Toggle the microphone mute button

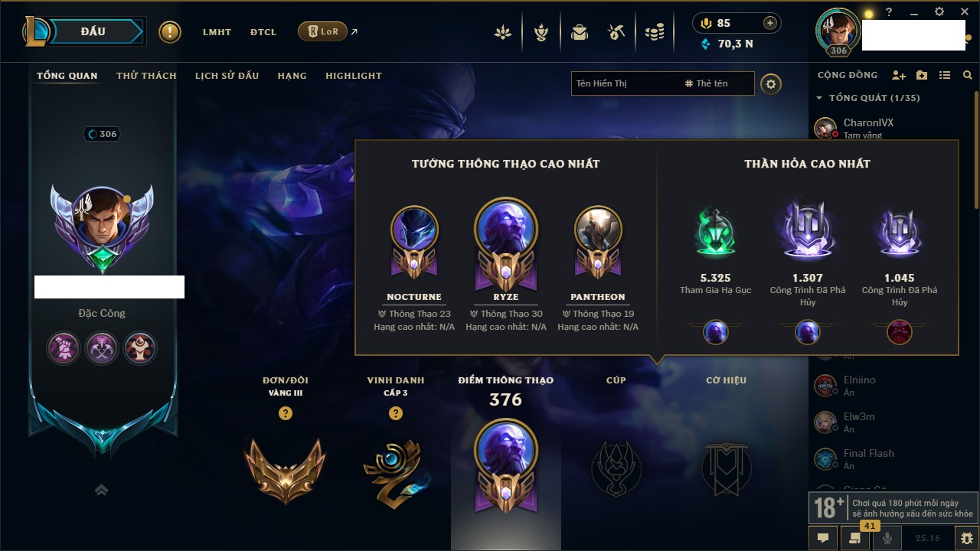pos(888,538)
